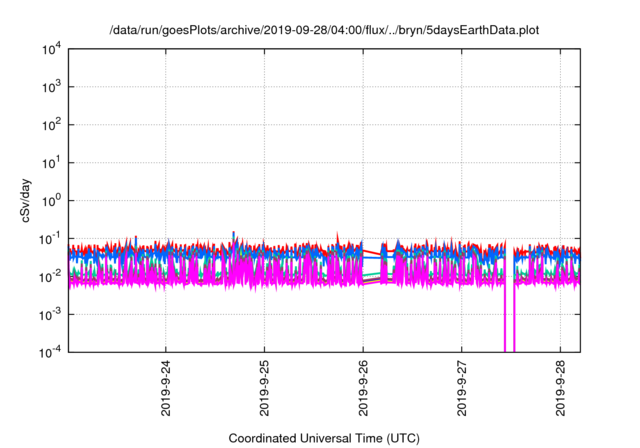Click the straight-line data gap after 9-26

click(372, 267)
